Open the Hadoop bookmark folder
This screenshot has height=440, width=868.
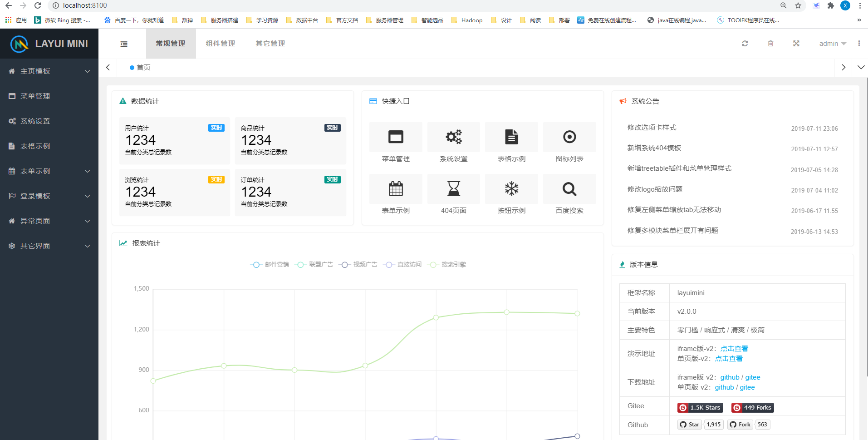tap(467, 20)
